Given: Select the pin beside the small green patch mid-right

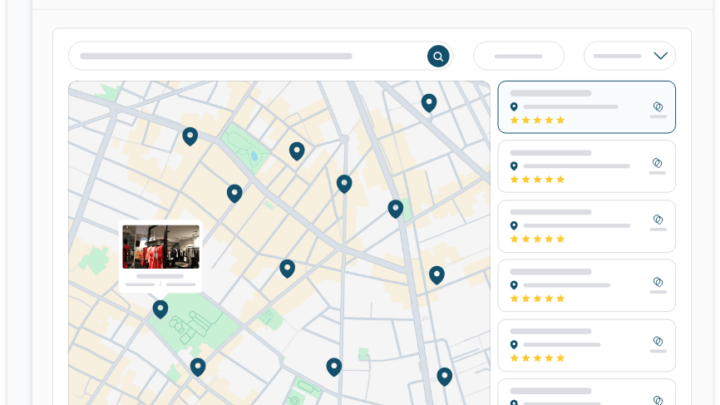Looking at the screenshot, I should 395,209.
